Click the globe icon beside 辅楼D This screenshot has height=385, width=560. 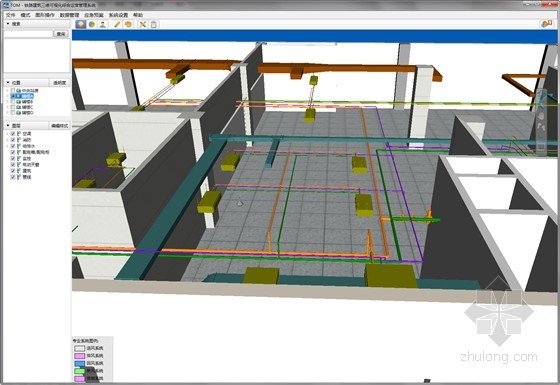tap(19, 113)
